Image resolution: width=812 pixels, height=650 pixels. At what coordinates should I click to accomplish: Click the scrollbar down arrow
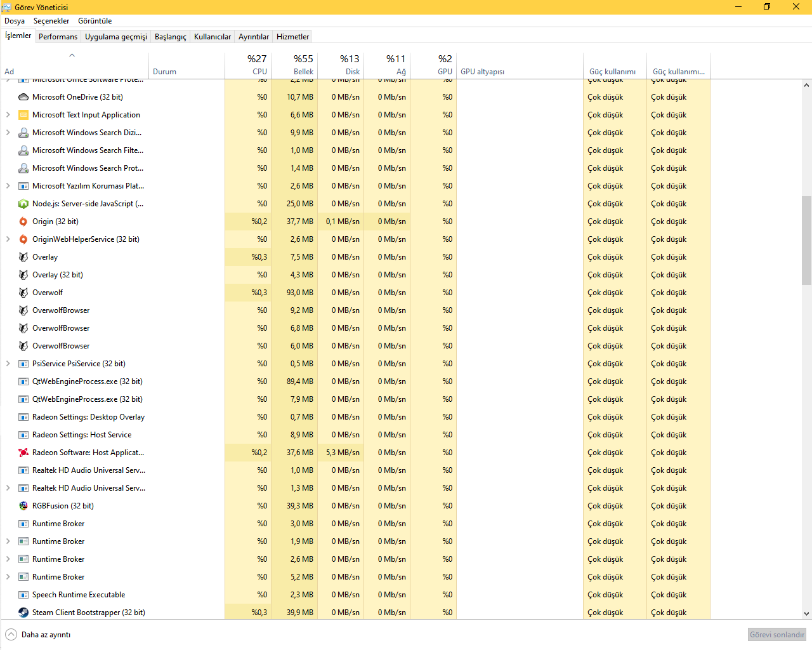pyautogui.click(x=806, y=614)
